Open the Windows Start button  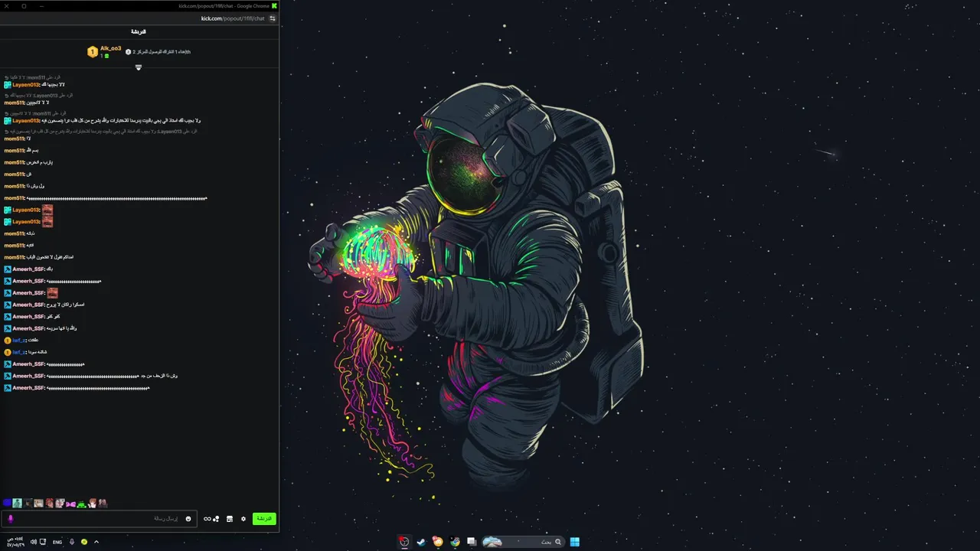(x=574, y=542)
